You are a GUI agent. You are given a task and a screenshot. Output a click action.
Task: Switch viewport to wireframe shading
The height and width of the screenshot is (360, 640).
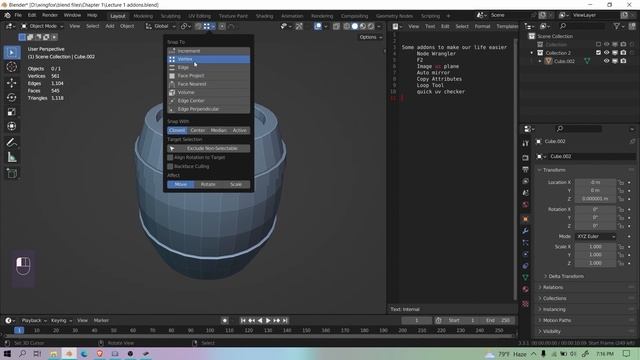point(347,26)
